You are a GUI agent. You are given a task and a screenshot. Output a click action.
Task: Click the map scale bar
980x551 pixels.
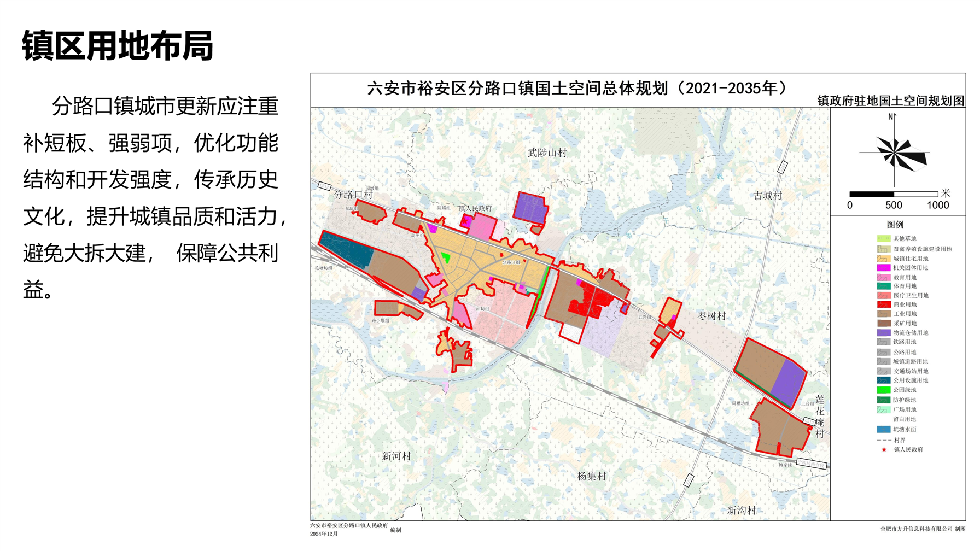(894, 194)
